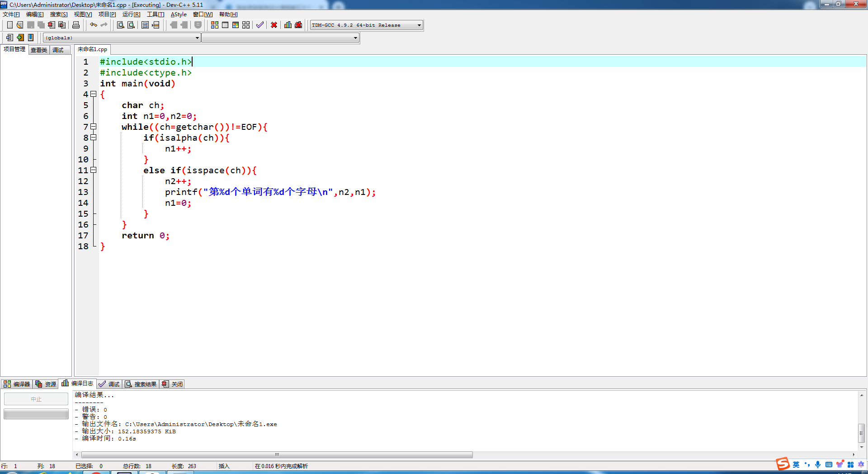The height and width of the screenshot is (474, 868).
Task: Open the 搜索[S] menu
Action: [59, 14]
